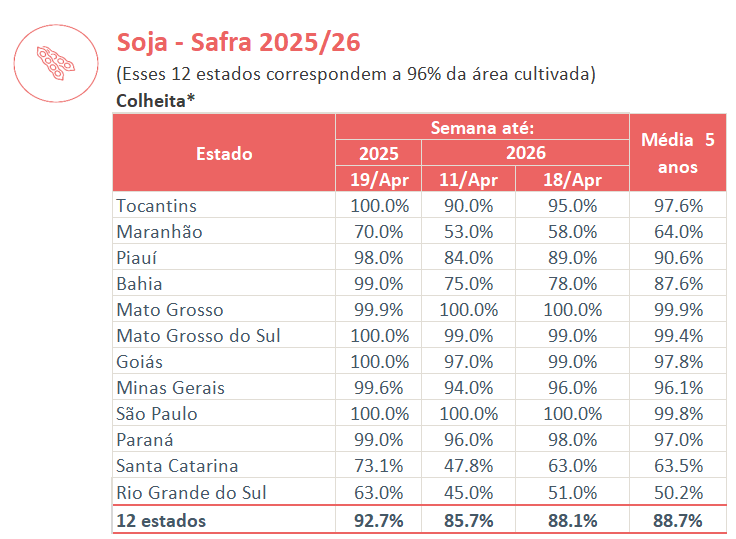Viewport: 736px width, 539px height.
Task: Select the Tocantins row label
Action: click(156, 206)
